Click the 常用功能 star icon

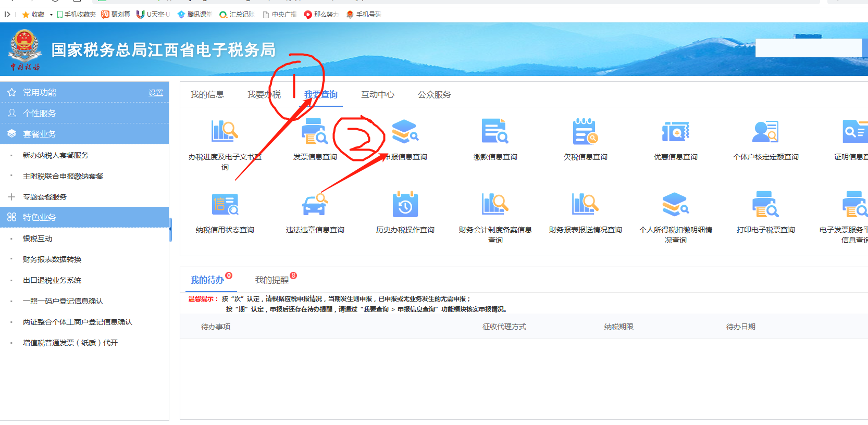[12, 93]
